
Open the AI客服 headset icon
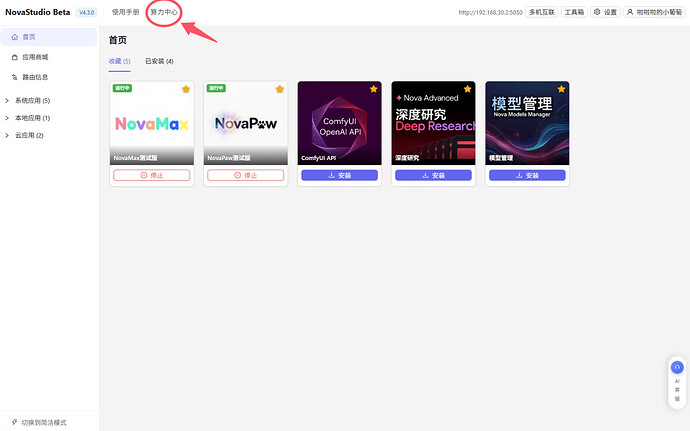point(677,367)
